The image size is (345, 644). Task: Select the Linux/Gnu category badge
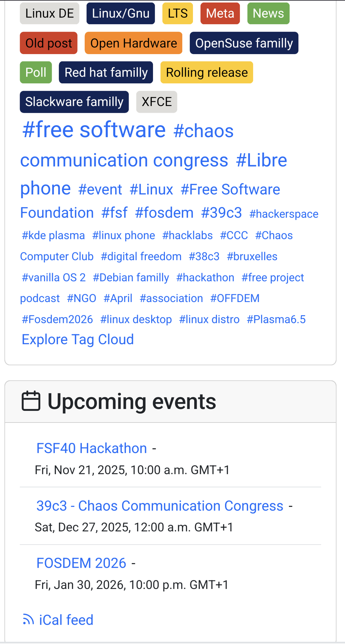tap(120, 14)
